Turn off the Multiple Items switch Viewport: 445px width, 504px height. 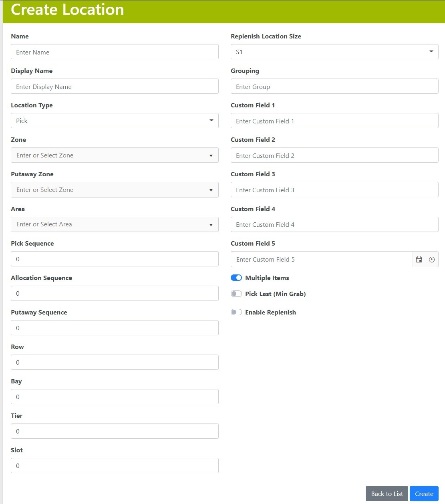(x=236, y=278)
